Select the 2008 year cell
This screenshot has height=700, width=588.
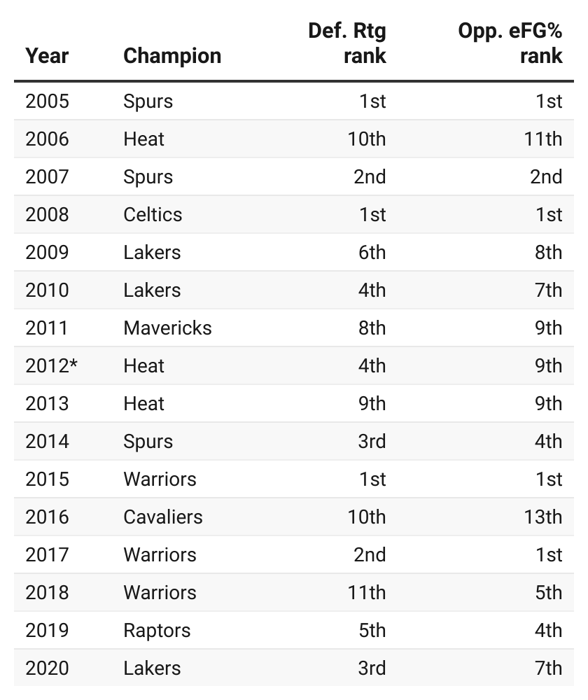[48, 215]
